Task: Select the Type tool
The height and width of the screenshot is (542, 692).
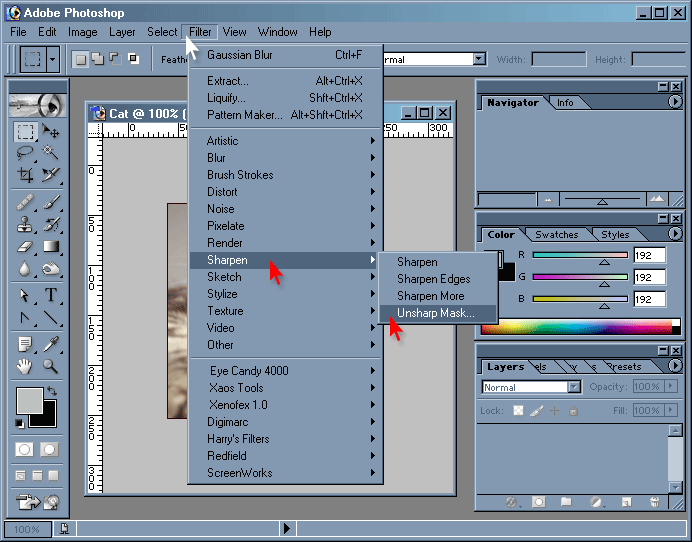Action: (x=50, y=295)
